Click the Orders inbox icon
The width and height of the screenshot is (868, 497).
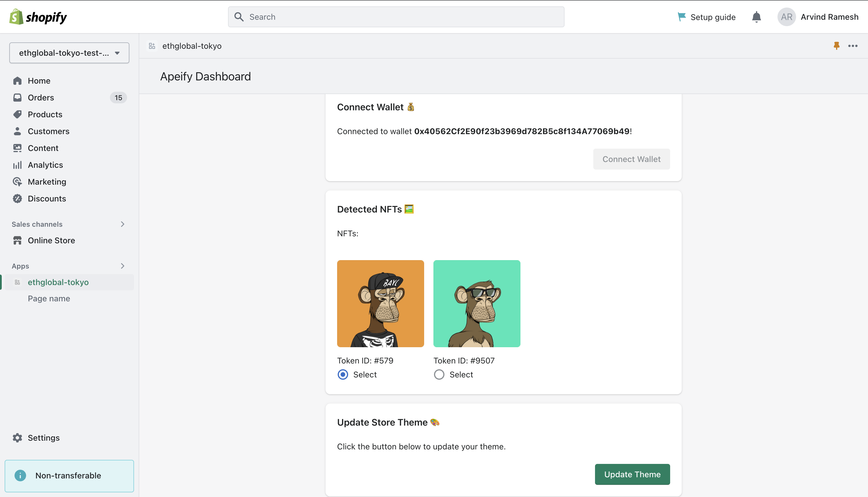click(17, 98)
